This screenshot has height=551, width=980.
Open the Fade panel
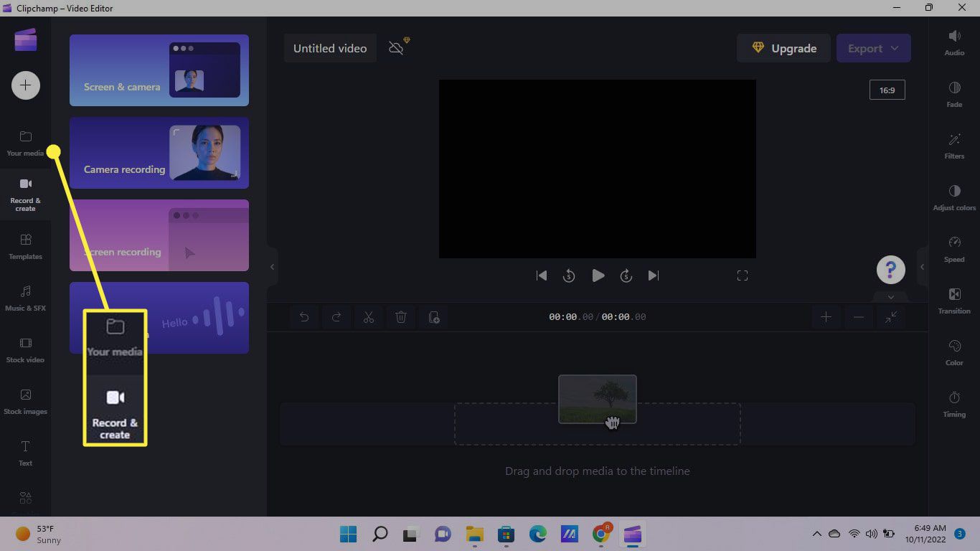tap(954, 94)
